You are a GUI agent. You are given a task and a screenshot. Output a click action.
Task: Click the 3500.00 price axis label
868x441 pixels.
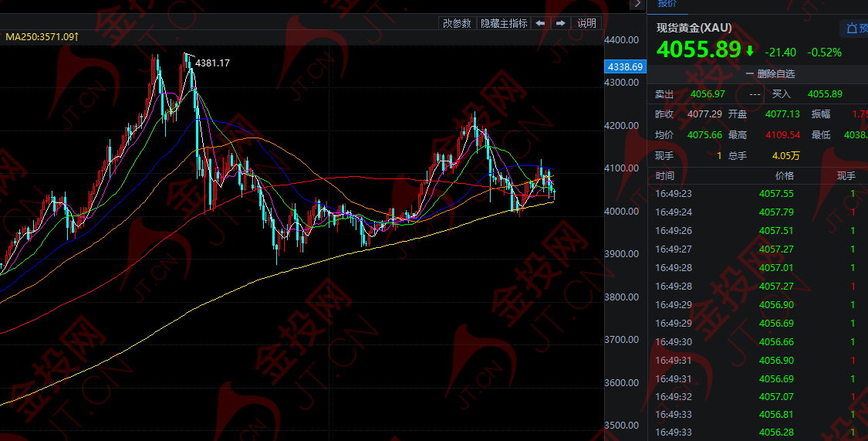(622, 426)
